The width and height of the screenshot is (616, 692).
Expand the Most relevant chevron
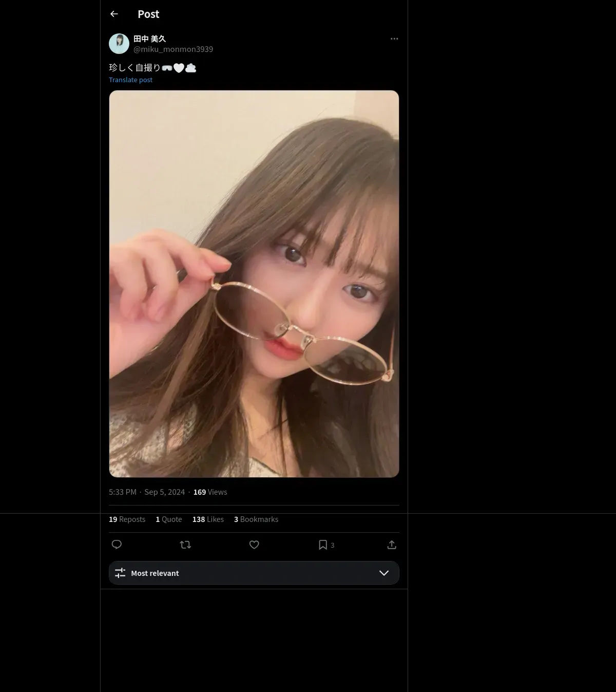point(384,573)
